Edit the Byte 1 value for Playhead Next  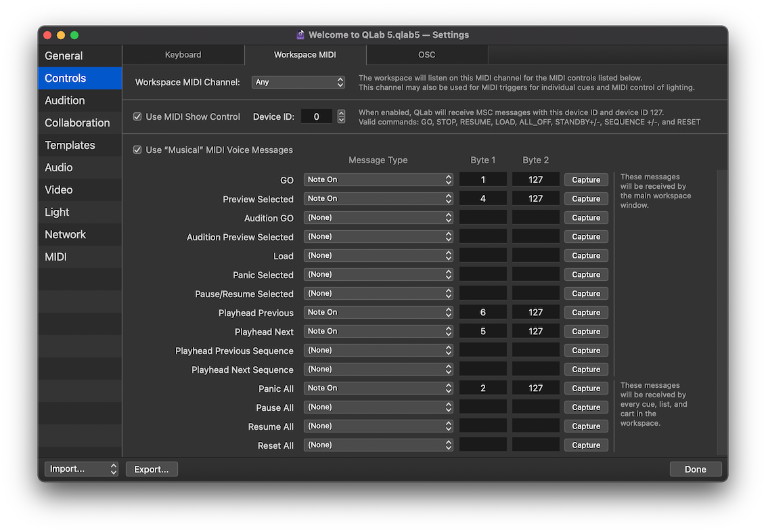[x=482, y=331]
